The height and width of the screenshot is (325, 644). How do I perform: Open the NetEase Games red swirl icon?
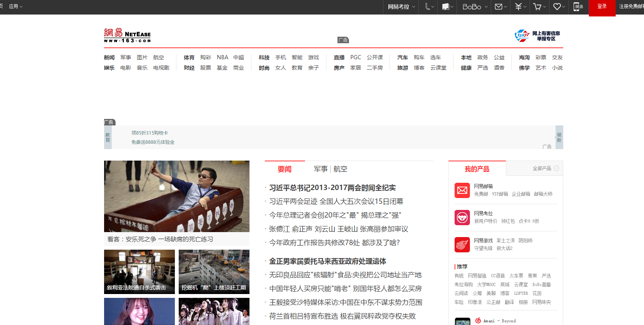(x=462, y=245)
